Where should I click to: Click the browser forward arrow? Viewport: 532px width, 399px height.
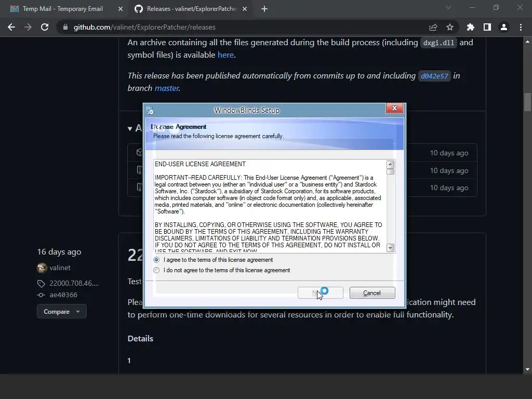(28, 27)
